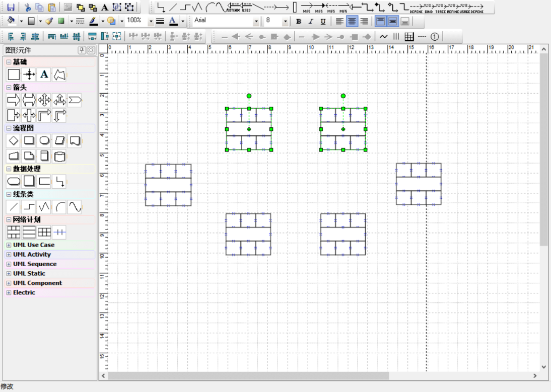Click the top-left selected grid shape on canvas
Screen dimensions: 551x392
pyautogui.click(x=249, y=129)
